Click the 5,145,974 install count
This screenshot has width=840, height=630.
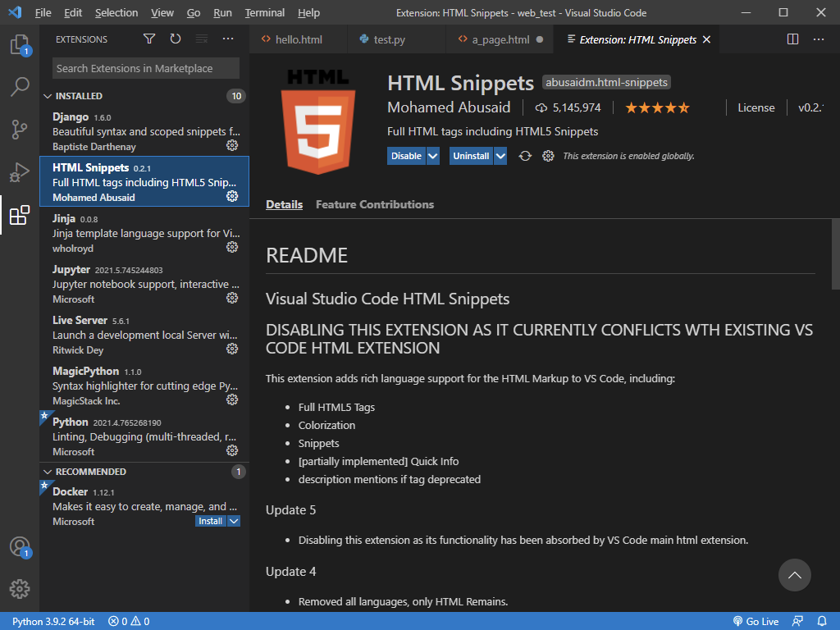[568, 107]
